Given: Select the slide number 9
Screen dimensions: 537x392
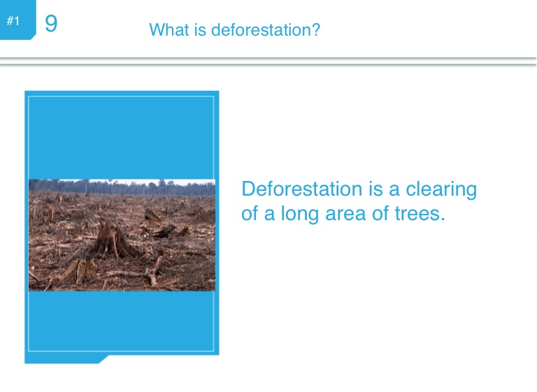Looking at the screenshot, I should point(51,24).
